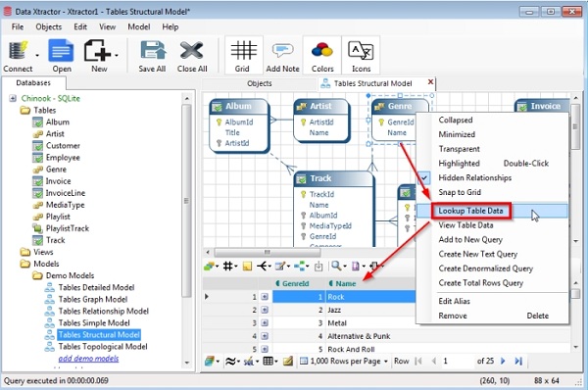This screenshot has width=588, height=390.
Task: Go to the first row
Action: point(418,362)
